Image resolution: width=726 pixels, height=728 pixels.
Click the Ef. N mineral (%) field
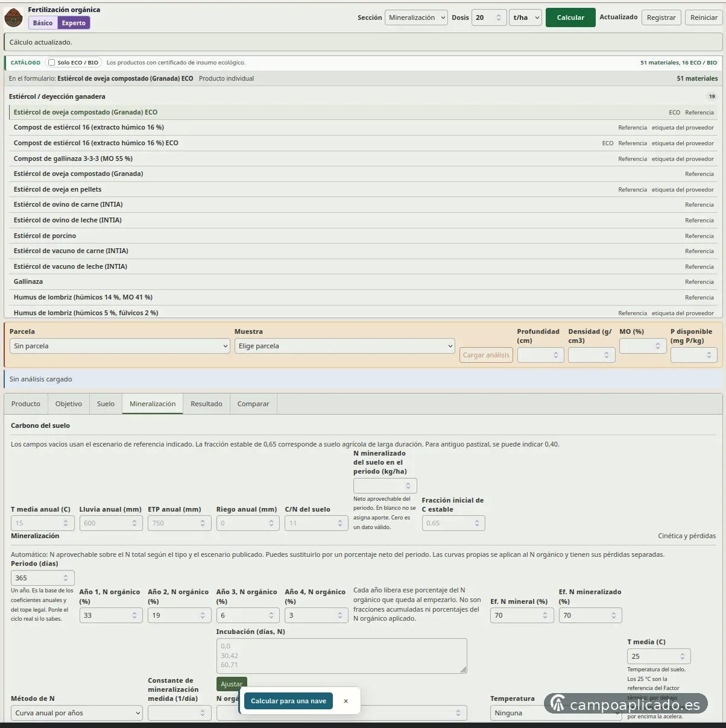tap(522, 615)
